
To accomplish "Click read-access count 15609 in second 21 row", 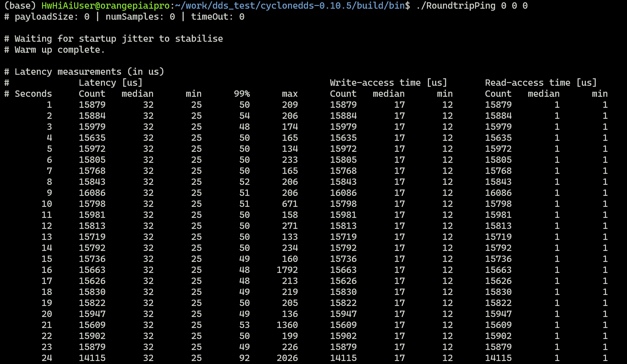I will pos(498,325).
